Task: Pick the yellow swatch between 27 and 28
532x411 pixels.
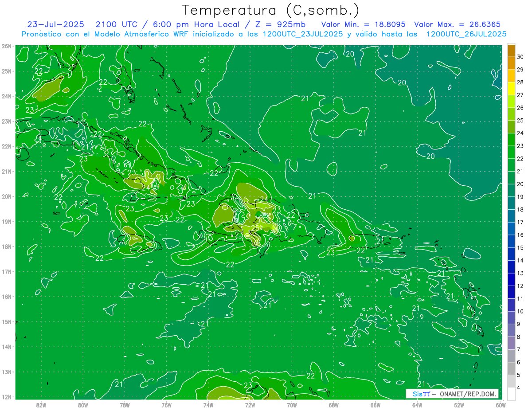Action: [511, 89]
